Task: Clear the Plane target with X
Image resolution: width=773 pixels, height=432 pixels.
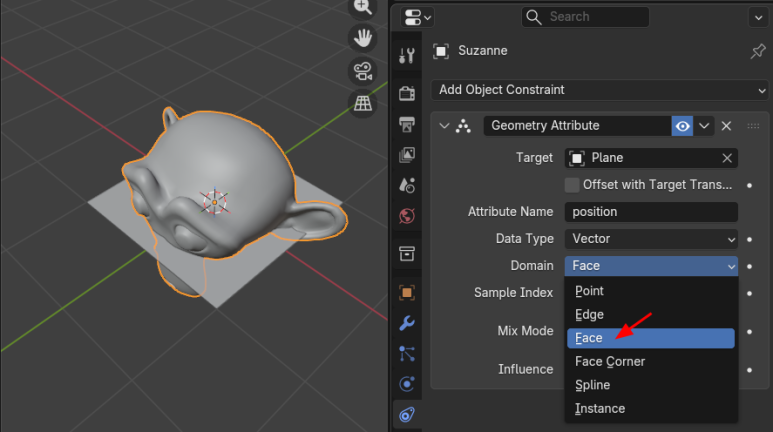Action: coord(727,158)
